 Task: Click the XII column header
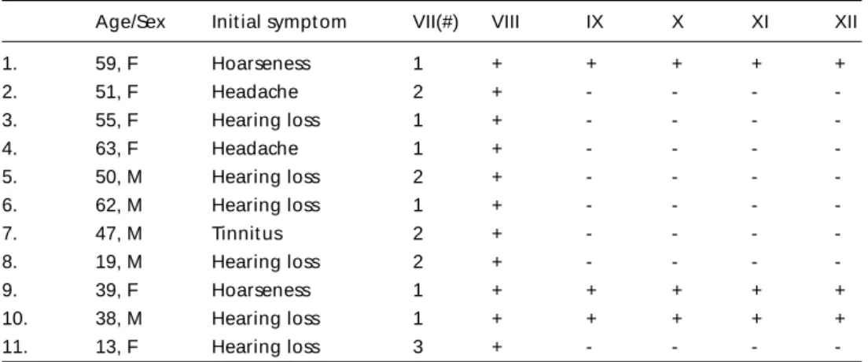click(845, 22)
